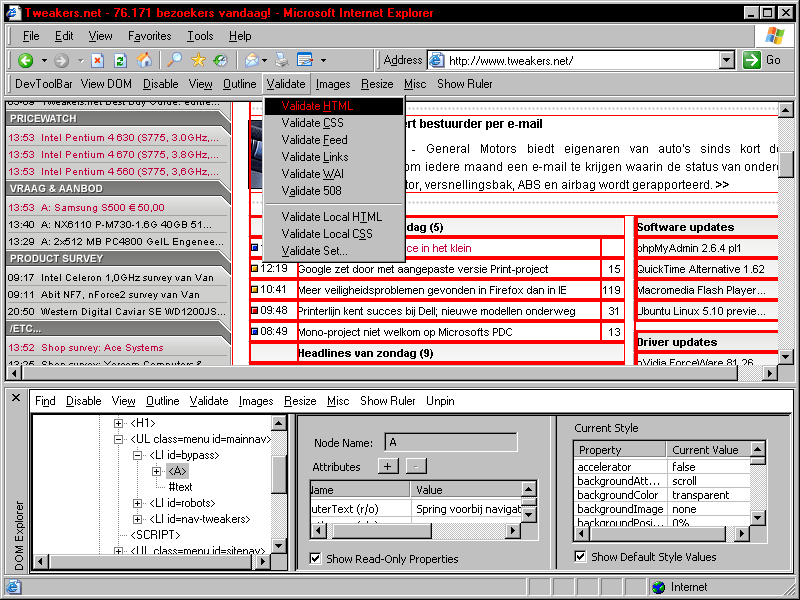The image size is (800, 600).
Task: Select Validate Local HTML entry
Action: [x=334, y=217]
